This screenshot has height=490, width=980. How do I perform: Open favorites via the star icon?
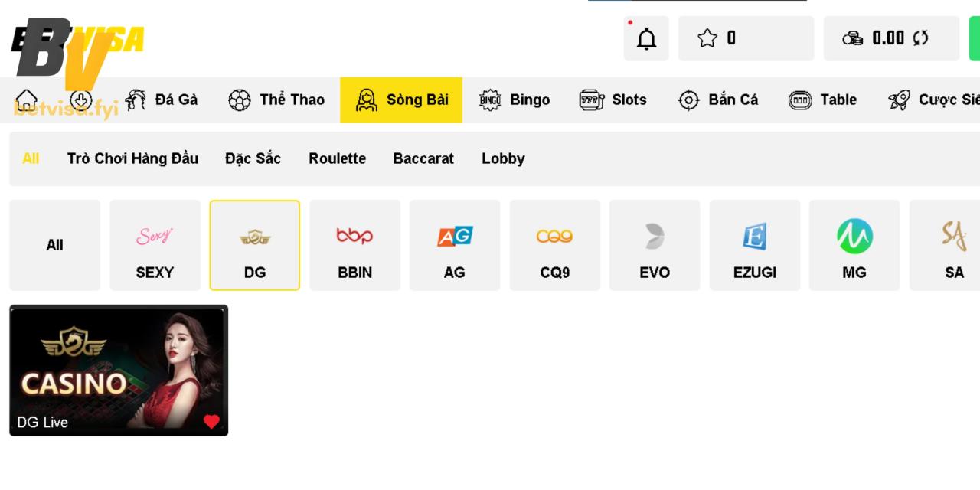click(x=707, y=38)
